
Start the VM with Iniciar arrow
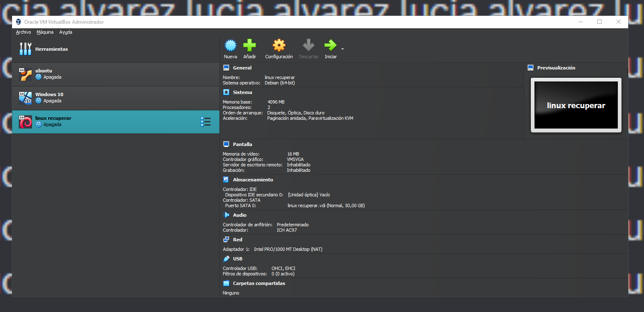pyautogui.click(x=330, y=45)
